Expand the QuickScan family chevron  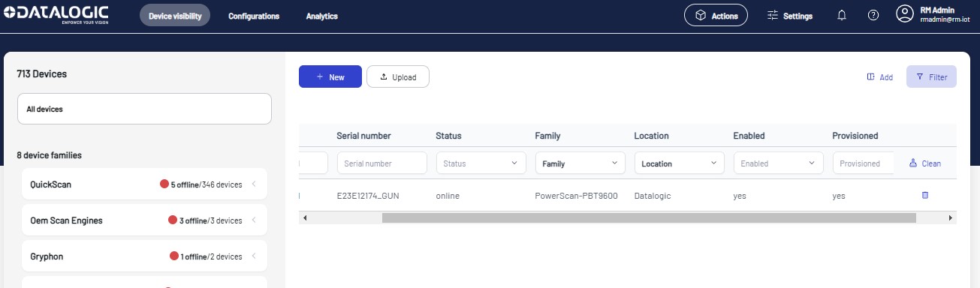coord(254,184)
